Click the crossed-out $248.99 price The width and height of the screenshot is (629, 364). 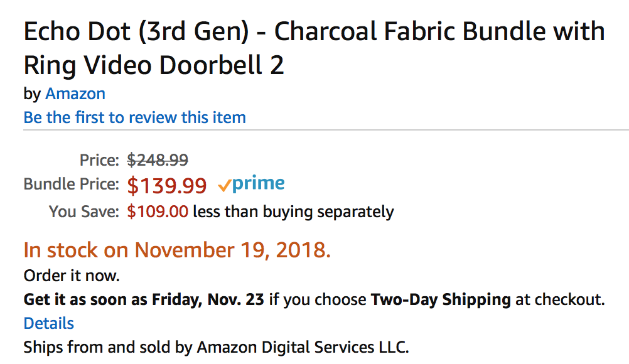point(158,161)
